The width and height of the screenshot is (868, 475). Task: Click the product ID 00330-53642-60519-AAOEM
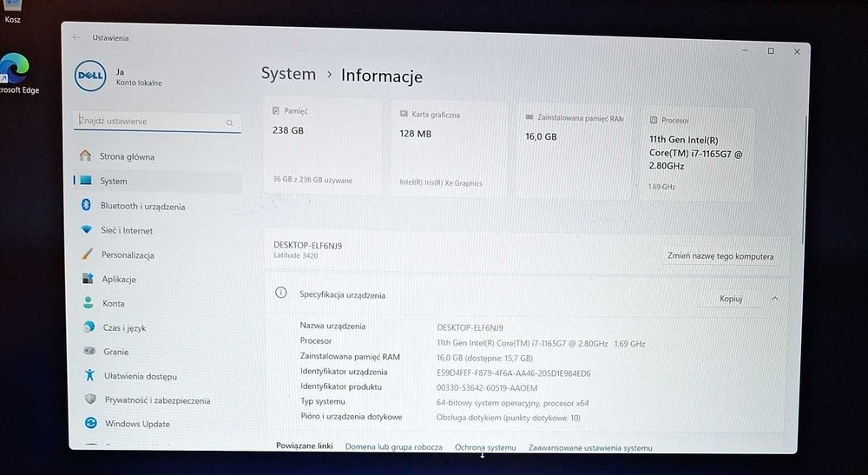[x=487, y=388]
